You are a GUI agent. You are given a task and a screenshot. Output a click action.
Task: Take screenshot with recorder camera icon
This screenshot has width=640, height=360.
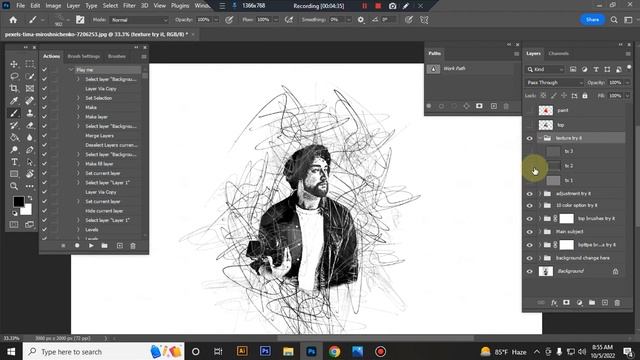point(392,6)
